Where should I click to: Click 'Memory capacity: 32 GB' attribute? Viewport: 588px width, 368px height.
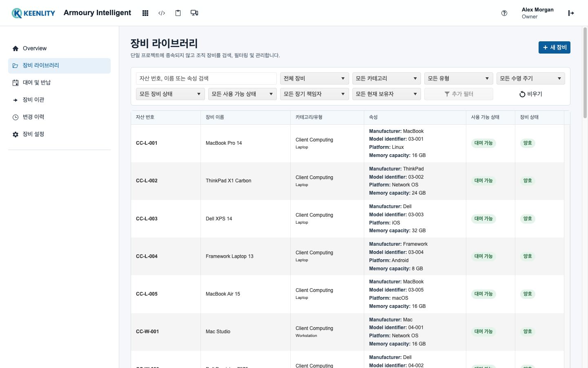[397, 231]
